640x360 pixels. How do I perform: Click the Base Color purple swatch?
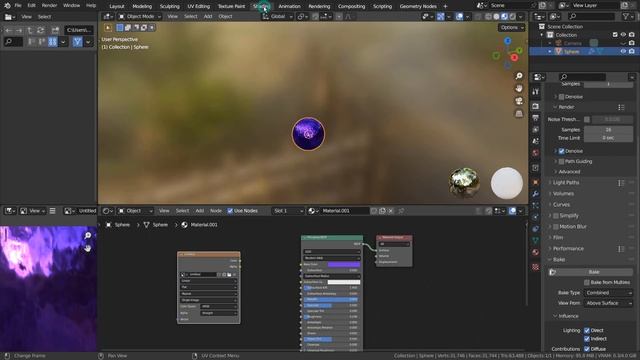344,264
